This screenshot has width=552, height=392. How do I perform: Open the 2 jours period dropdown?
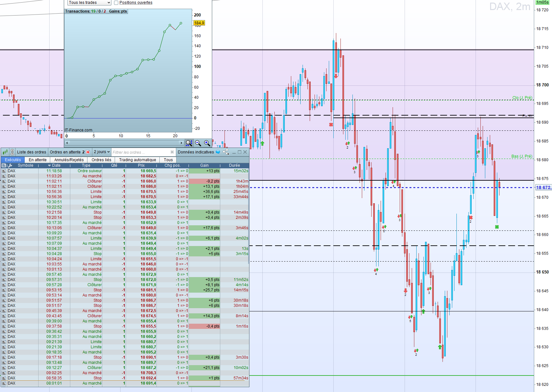tap(102, 152)
